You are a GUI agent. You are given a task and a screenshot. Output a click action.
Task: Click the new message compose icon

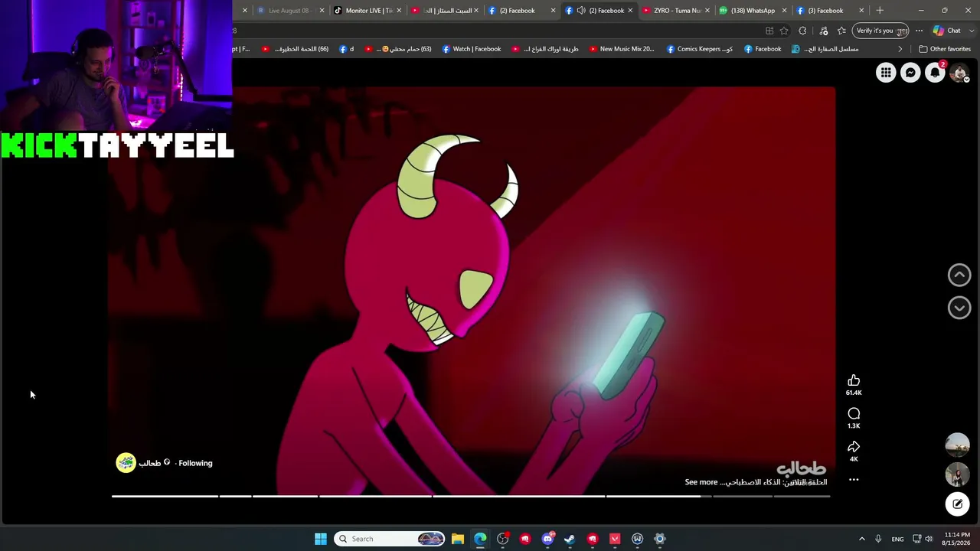tap(958, 504)
